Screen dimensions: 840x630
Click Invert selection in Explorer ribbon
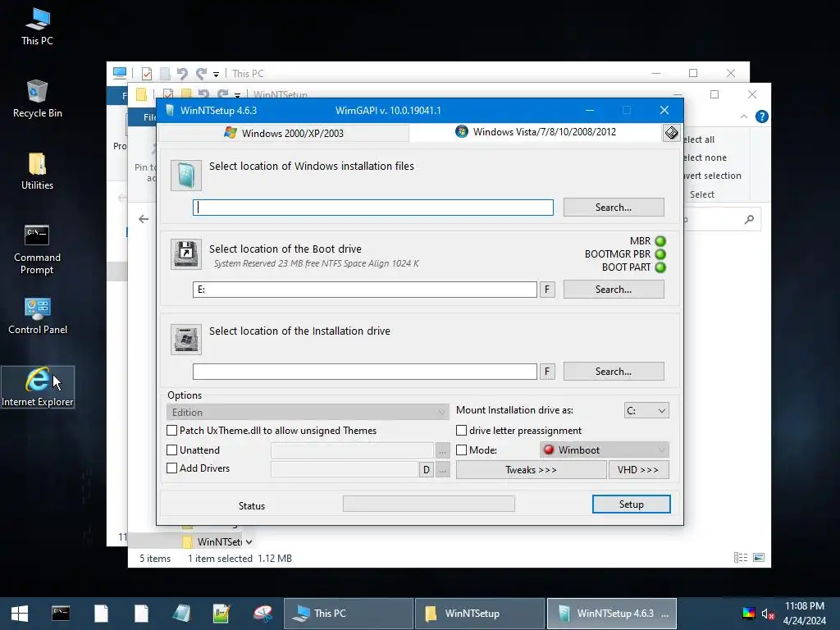pos(713,176)
